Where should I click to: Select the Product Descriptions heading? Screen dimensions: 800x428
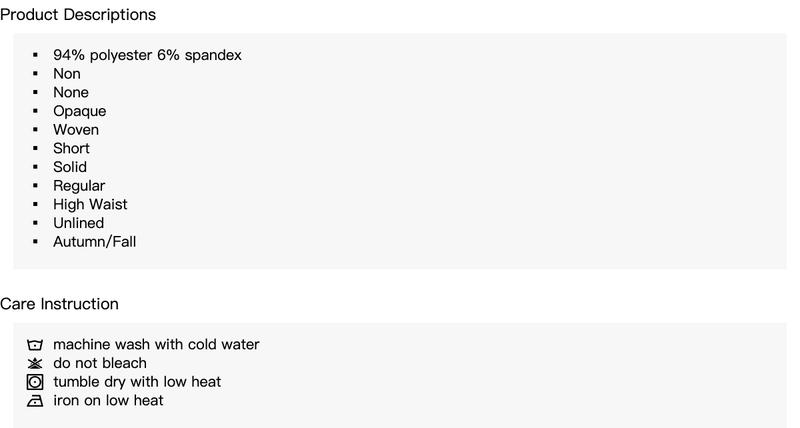pos(78,14)
